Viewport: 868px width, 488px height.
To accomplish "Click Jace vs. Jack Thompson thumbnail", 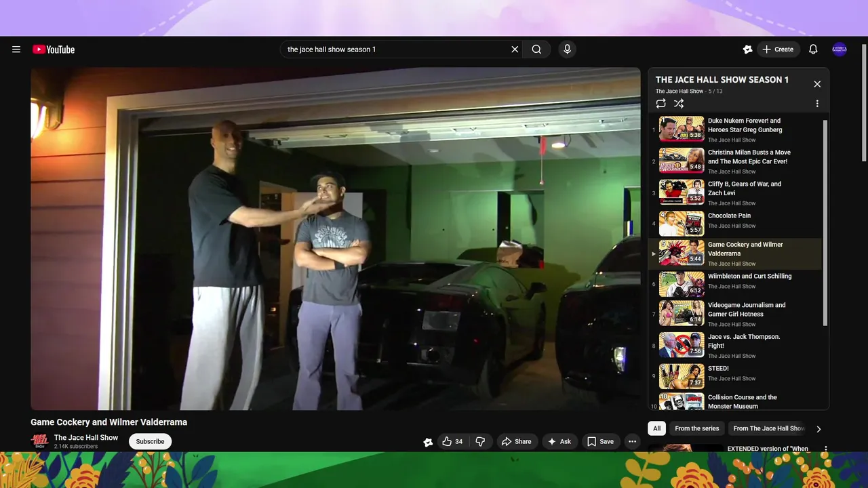I will [x=682, y=344].
